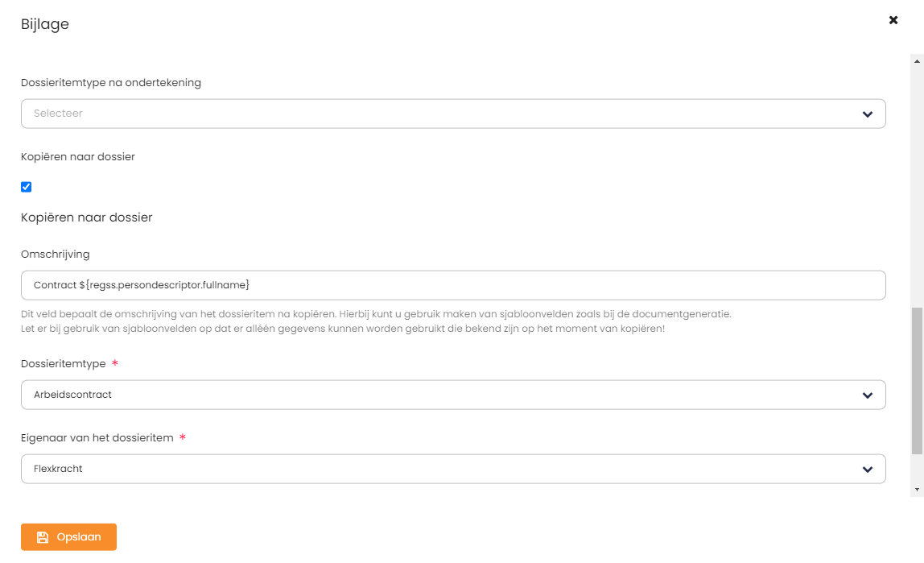Open the Arbeidscontract dossieritemtype dropdown
Image resolution: width=924 pixels, height=563 pixels.
(x=453, y=395)
